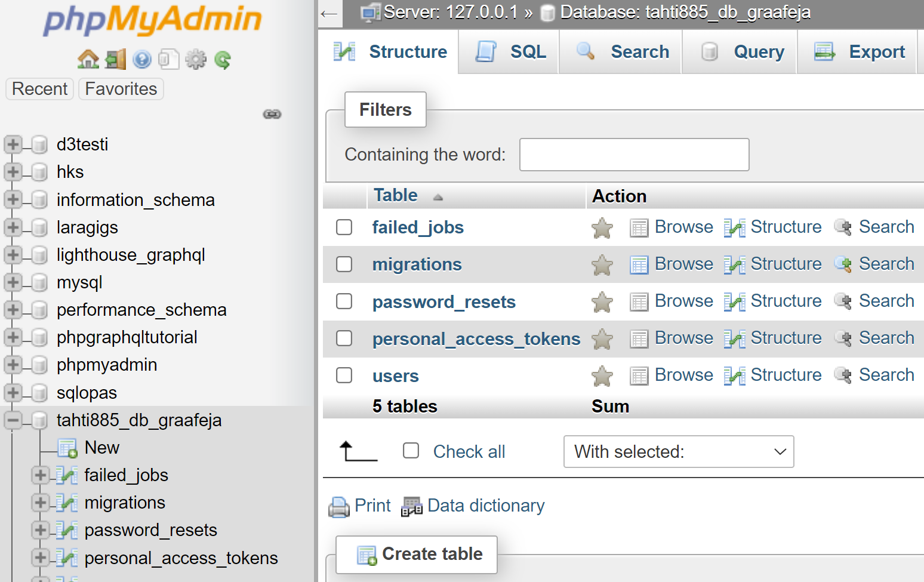Open personal_access_tokens from navigation tree

click(x=181, y=558)
